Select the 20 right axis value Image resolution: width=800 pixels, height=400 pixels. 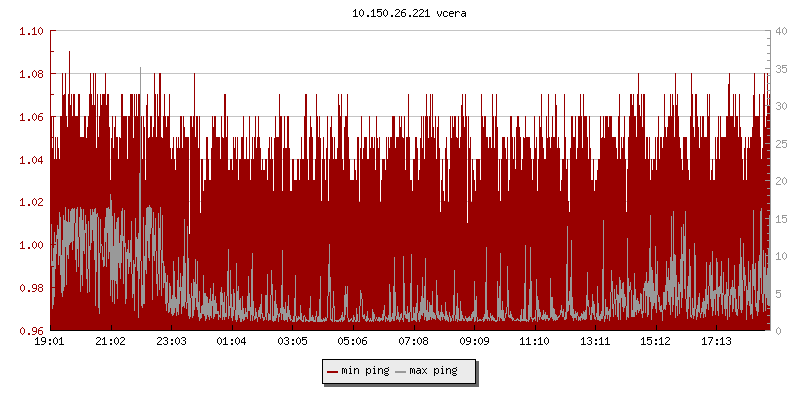[x=781, y=181]
